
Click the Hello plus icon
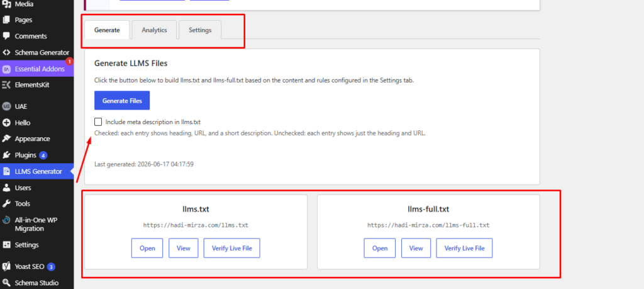pyautogui.click(x=6, y=123)
